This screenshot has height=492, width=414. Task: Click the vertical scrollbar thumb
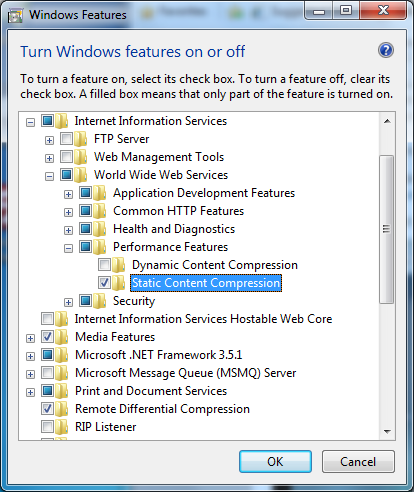(387, 229)
